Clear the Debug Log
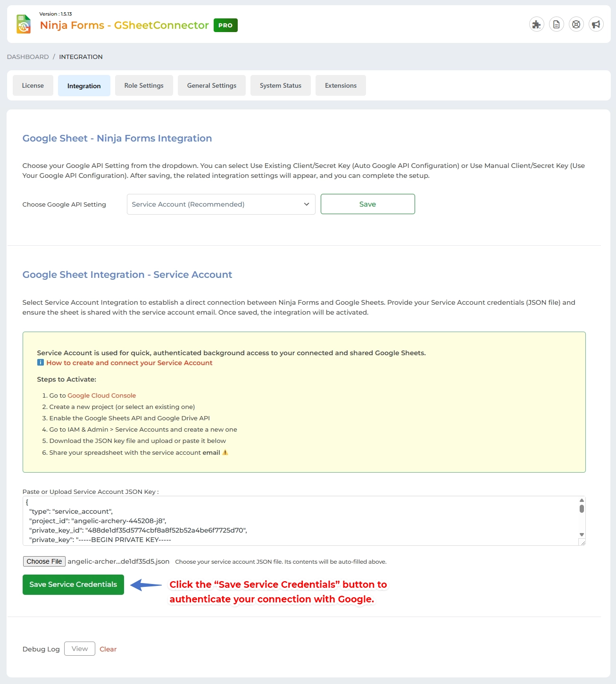616x684 pixels. click(108, 649)
